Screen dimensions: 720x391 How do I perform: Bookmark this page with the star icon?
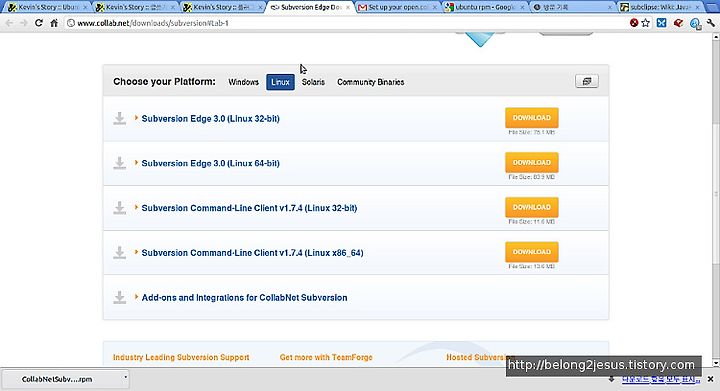click(646, 22)
